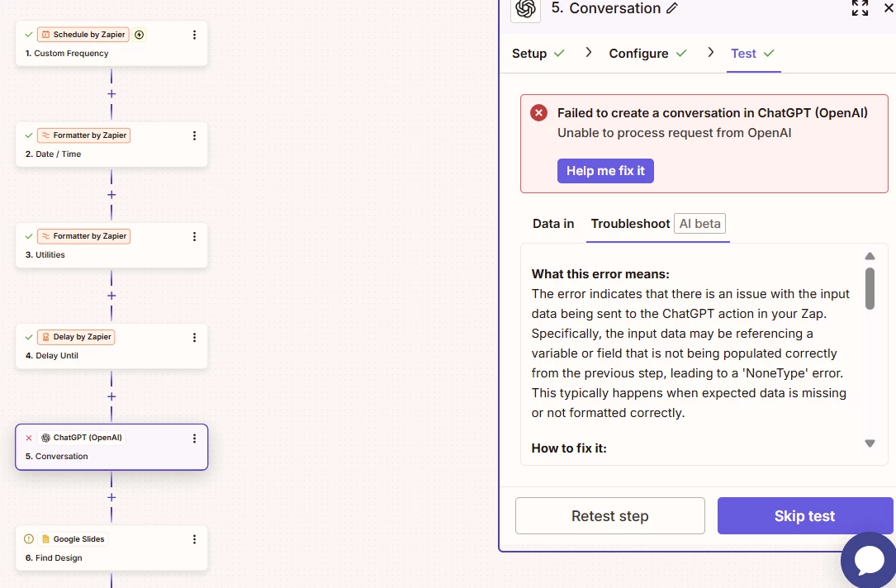Switch to the Configure tab
The width and height of the screenshot is (896, 588).
pos(647,53)
